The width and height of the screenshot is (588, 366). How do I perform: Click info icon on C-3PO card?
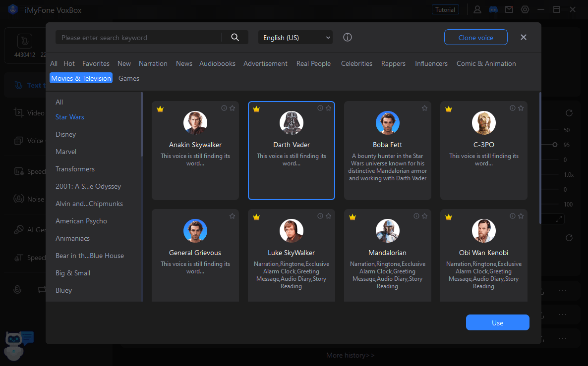click(x=512, y=108)
